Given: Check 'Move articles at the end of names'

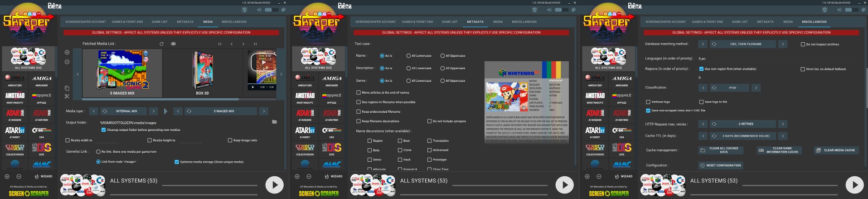Looking at the screenshot, I should pos(359,92).
